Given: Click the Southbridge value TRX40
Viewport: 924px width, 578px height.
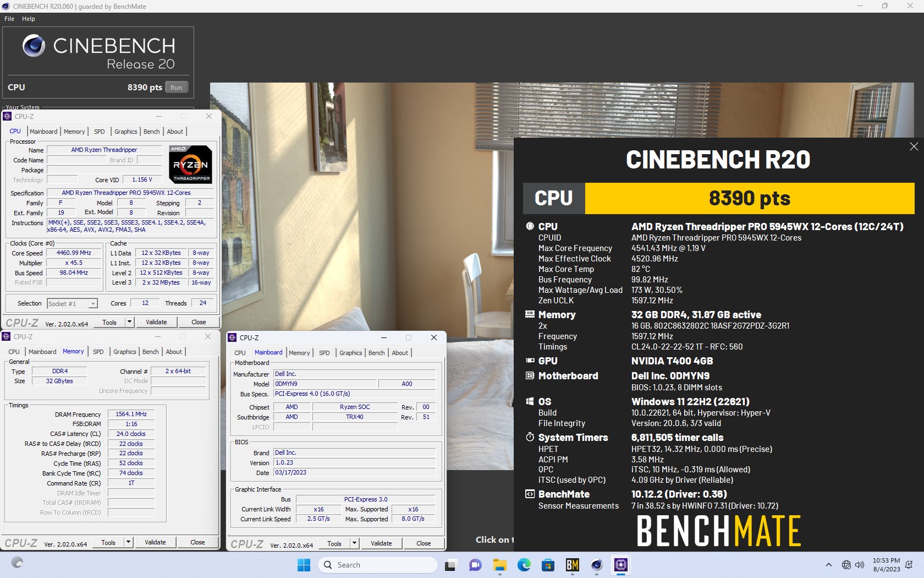Looking at the screenshot, I should tap(355, 417).
